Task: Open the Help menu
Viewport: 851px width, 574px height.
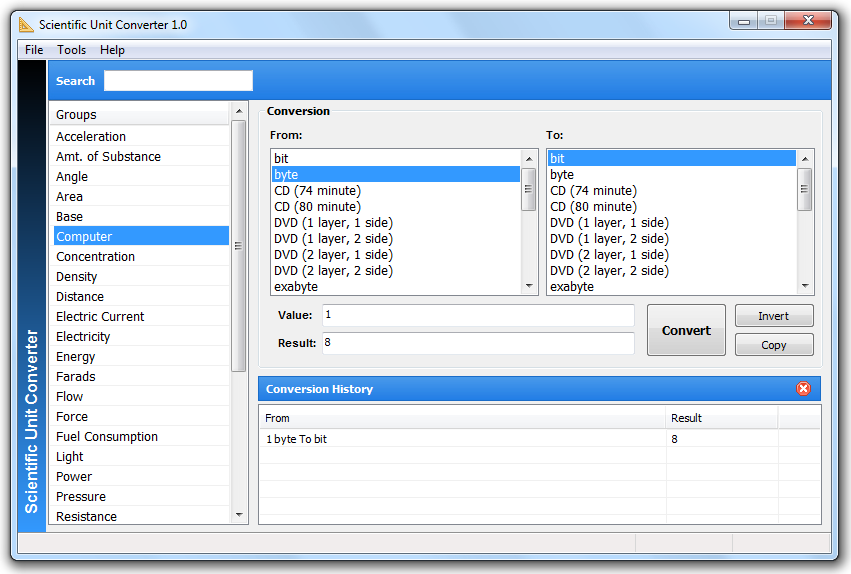Action: pyautogui.click(x=112, y=50)
